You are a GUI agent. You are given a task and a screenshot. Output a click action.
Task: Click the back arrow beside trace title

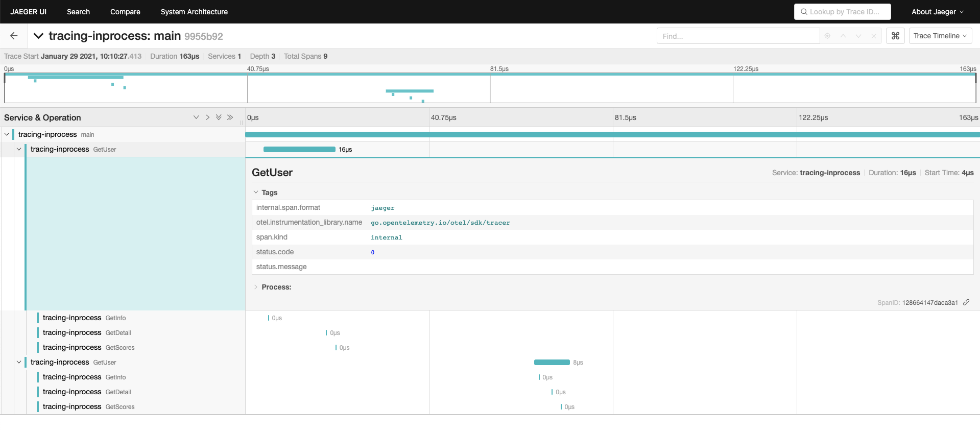pos(14,36)
